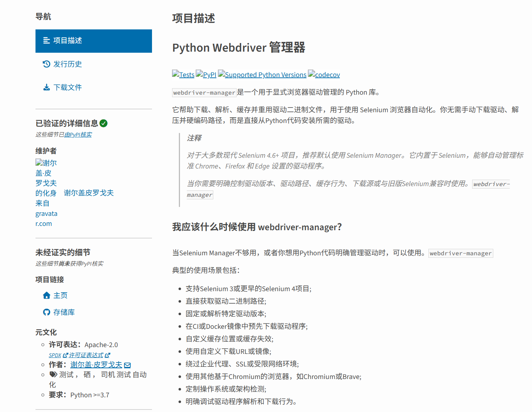Open the 许可证表达式 link

click(86, 355)
